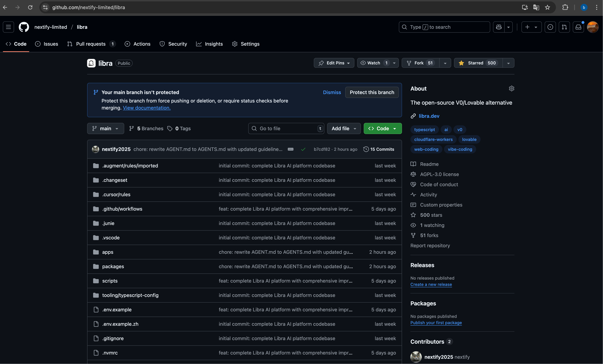Open global issues icon in header
603x364 pixels.
(x=550, y=27)
